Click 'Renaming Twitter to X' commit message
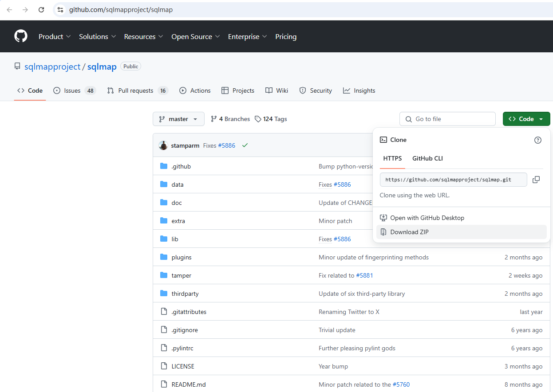Viewport: 553px width, 392px height. point(349,312)
